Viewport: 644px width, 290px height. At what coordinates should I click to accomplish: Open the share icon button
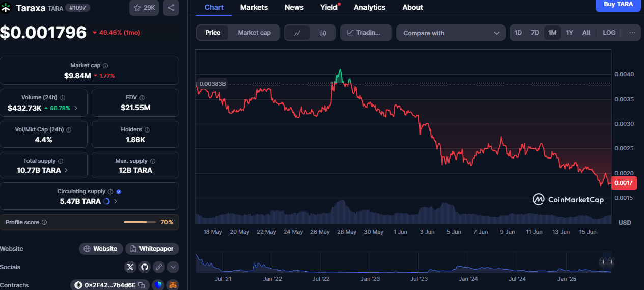click(171, 8)
